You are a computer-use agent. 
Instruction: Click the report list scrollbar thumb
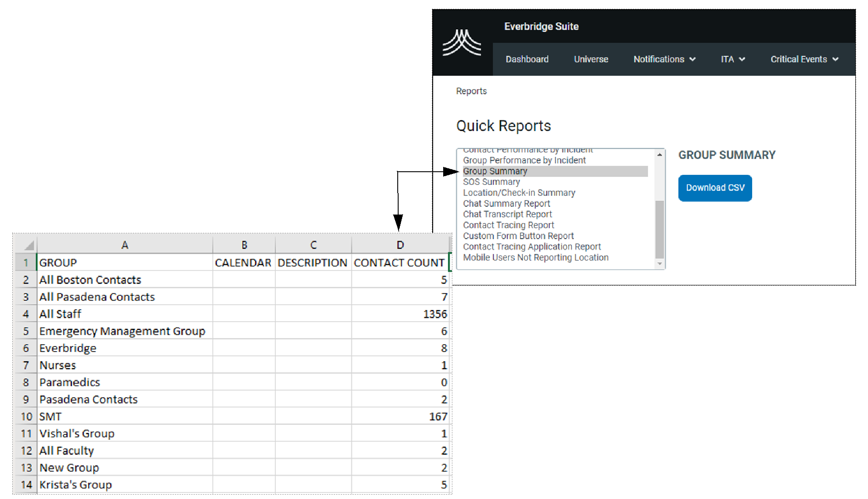pos(660,229)
